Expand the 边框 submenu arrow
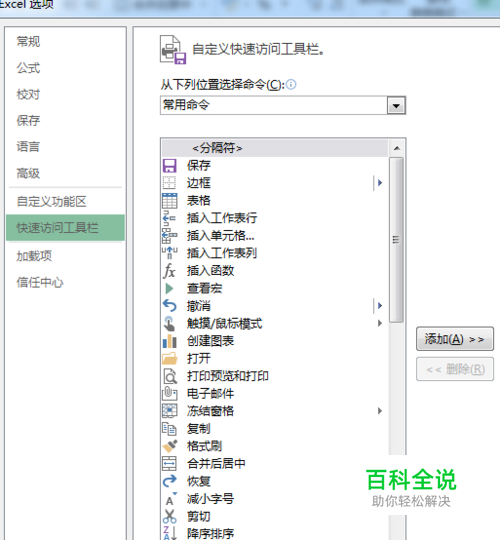 point(380,183)
